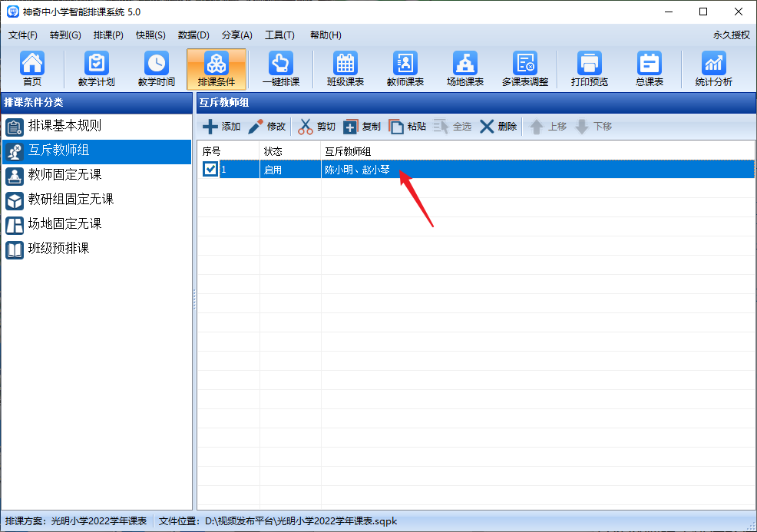Screen dimensions: 757x532
Task: Maximize the application window
Action: pyautogui.click(x=703, y=12)
